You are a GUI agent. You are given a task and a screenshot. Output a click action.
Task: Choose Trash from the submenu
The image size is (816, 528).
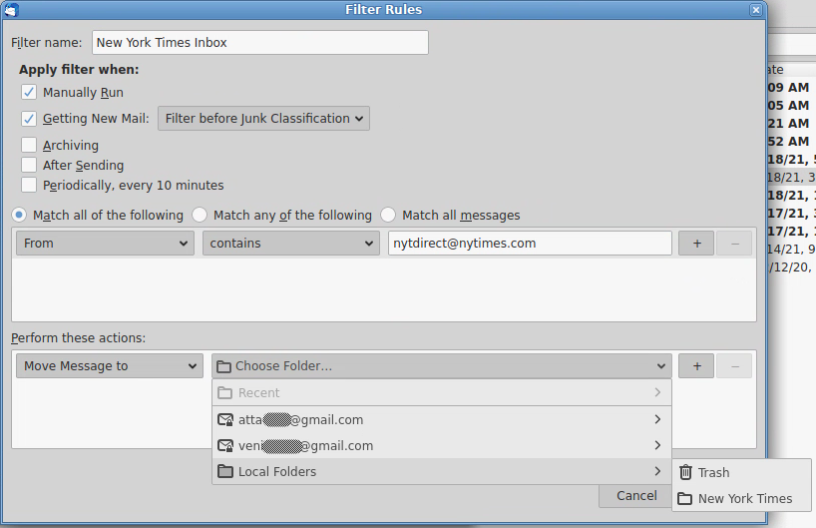[742, 472]
